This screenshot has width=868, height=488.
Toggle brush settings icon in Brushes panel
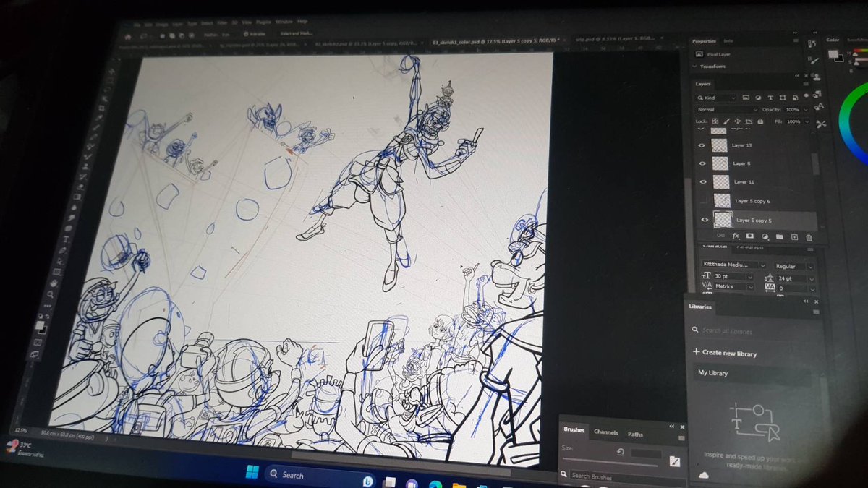pos(675,461)
